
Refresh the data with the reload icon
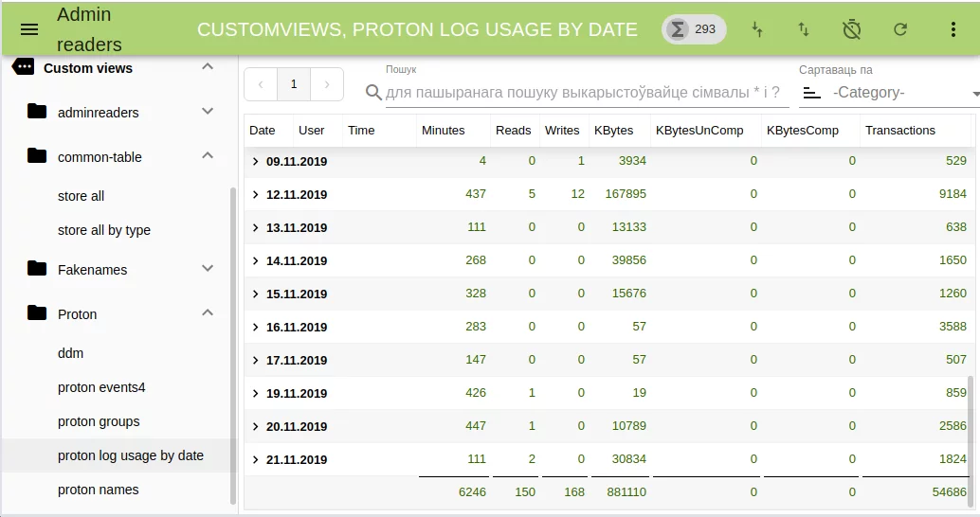click(900, 29)
